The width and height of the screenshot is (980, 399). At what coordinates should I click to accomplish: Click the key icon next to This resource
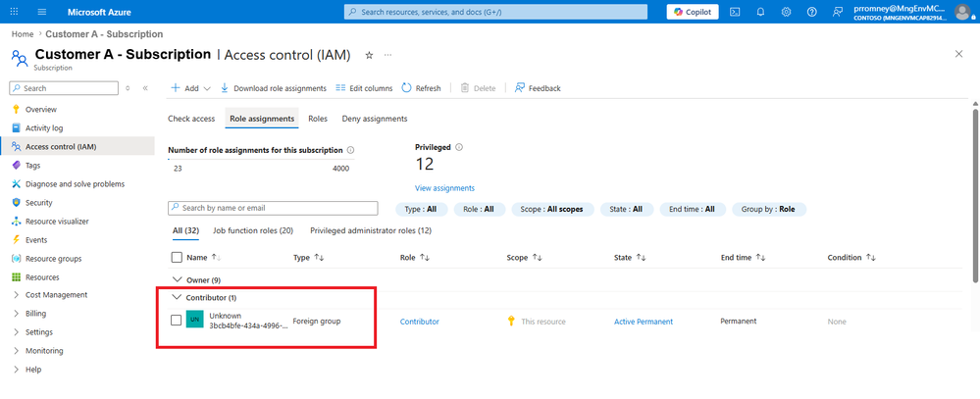click(x=511, y=322)
